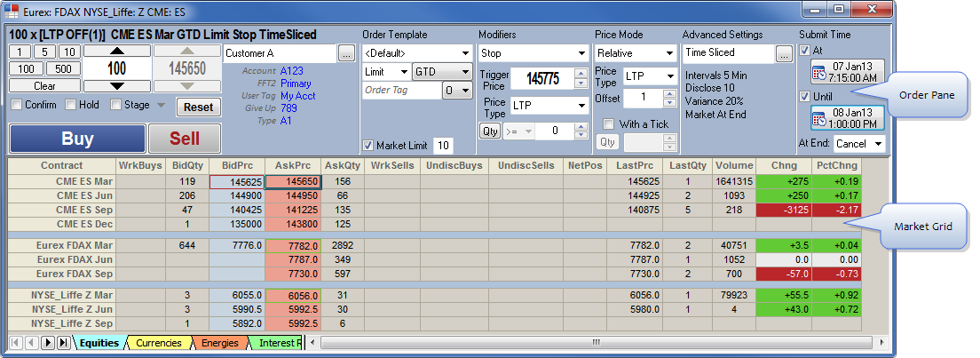Click the Customer A field
Viewport: 980px width, 358px height.
point(280,54)
